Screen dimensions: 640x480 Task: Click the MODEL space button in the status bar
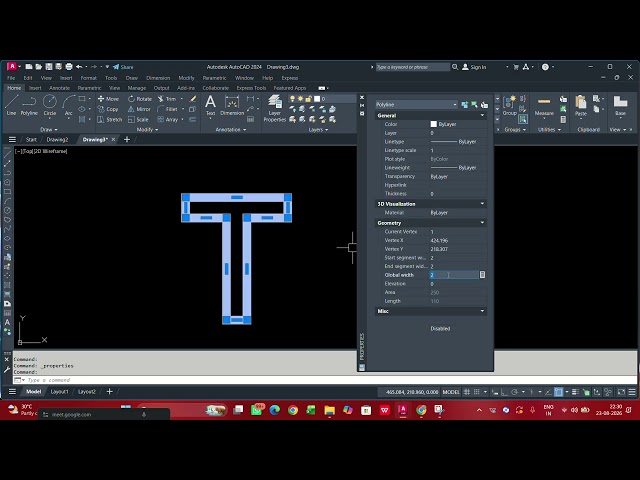451,392
